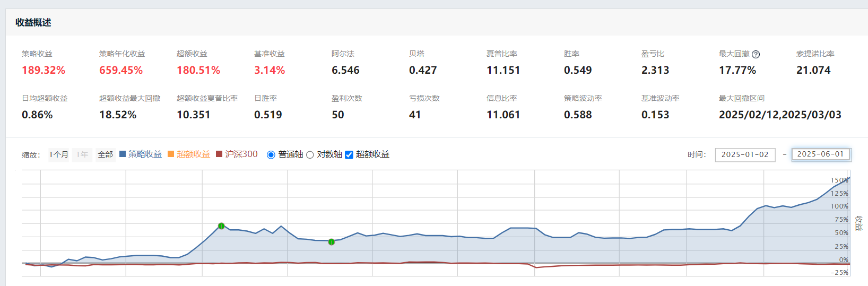Click the 收益概述 section header

click(x=33, y=22)
